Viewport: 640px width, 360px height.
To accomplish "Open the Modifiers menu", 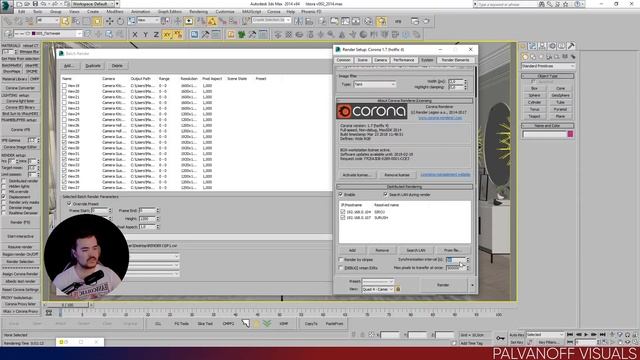I will click(x=115, y=12).
